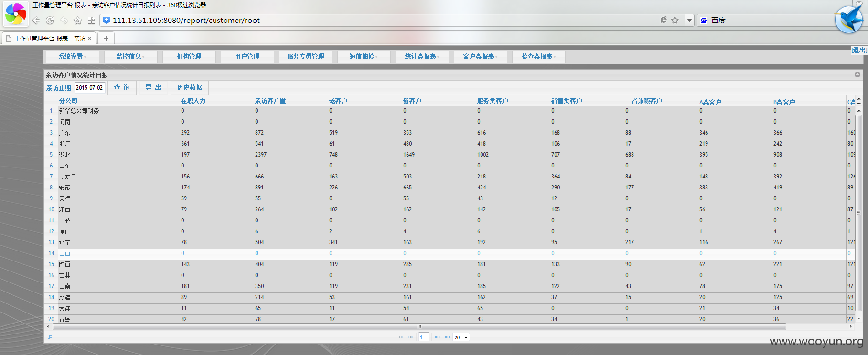Expand the 客户类报表 menu
Viewport: 868px width, 355px height.
[480, 57]
